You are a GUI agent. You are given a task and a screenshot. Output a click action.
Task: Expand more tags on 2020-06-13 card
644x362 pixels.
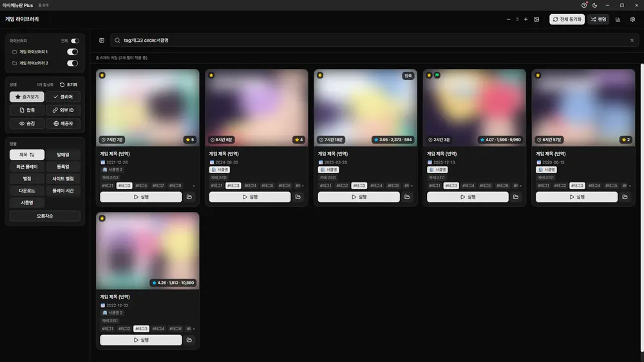tap(630, 186)
